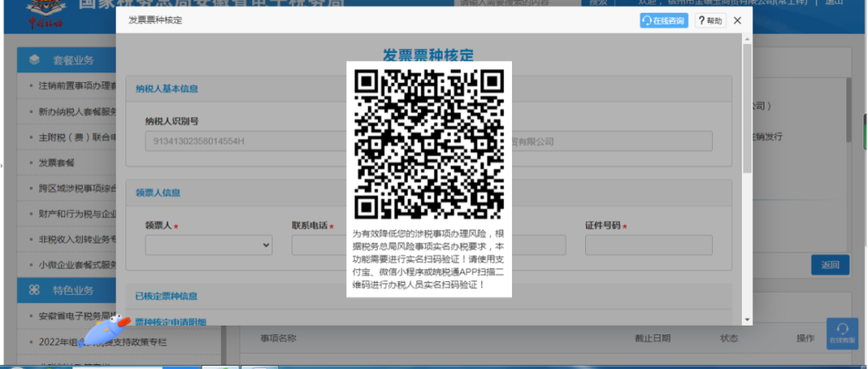The image size is (868, 369).
Task: Click 操作 column header
Action: (x=805, y=338)
